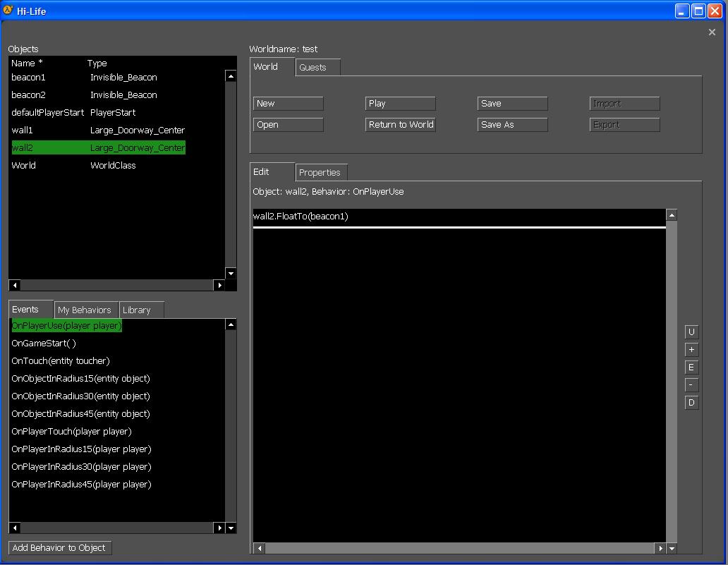The height and width of the screenshot is (565, 728).
Task: Open the Edit tab
Action: click(272, 172)
